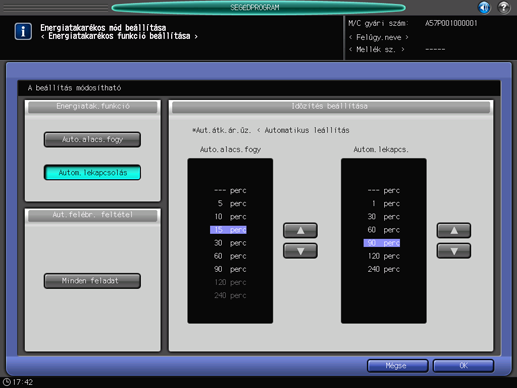Screen dimensions: 517x388
Task: Increase Auto.alacs.fogy time with up arrow
Action: point(300,230)
